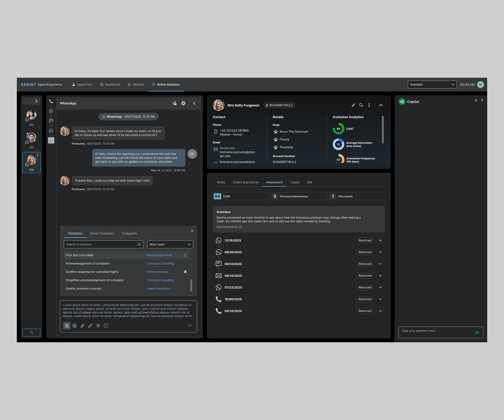
Task: Pin the Copilot panel
Action: coord(482,100)
